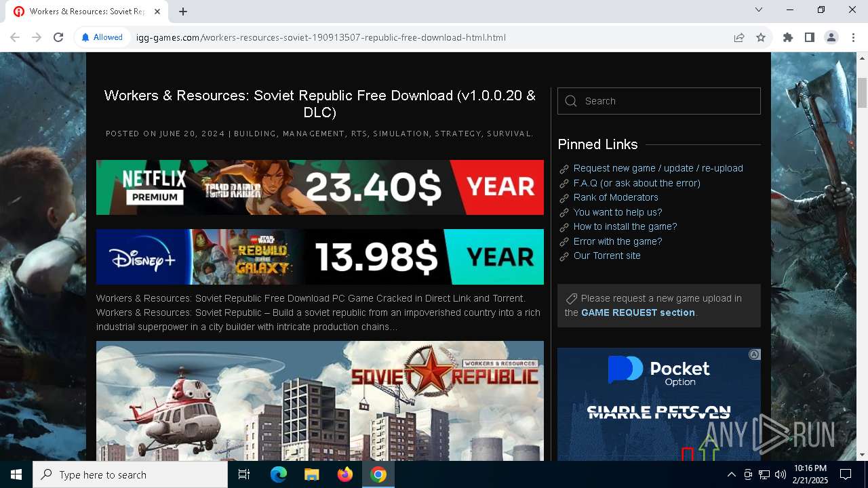Open the RTS category link
Screen dimensions: 868x488
[359, 134]
